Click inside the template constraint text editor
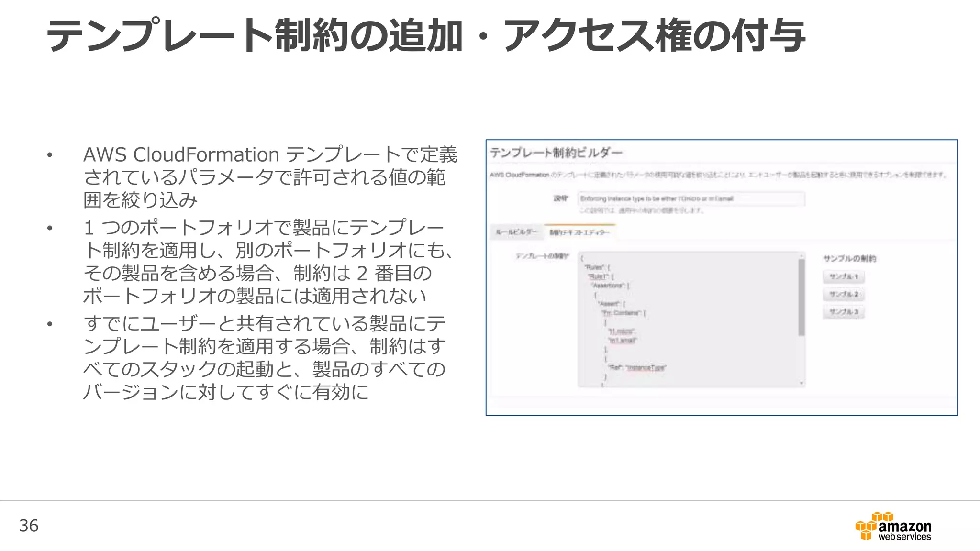 point(688,319)
